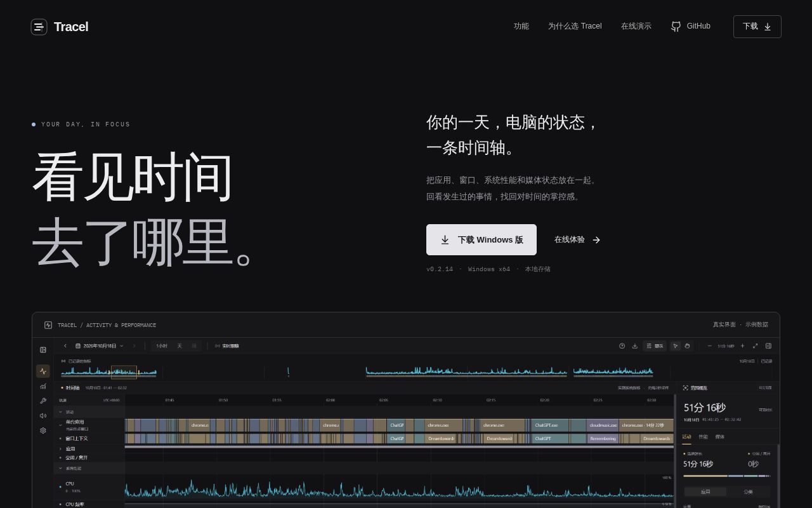812x508 pixels.
Task: Collapse the 前台应用 track row
Action: (61, 425)
